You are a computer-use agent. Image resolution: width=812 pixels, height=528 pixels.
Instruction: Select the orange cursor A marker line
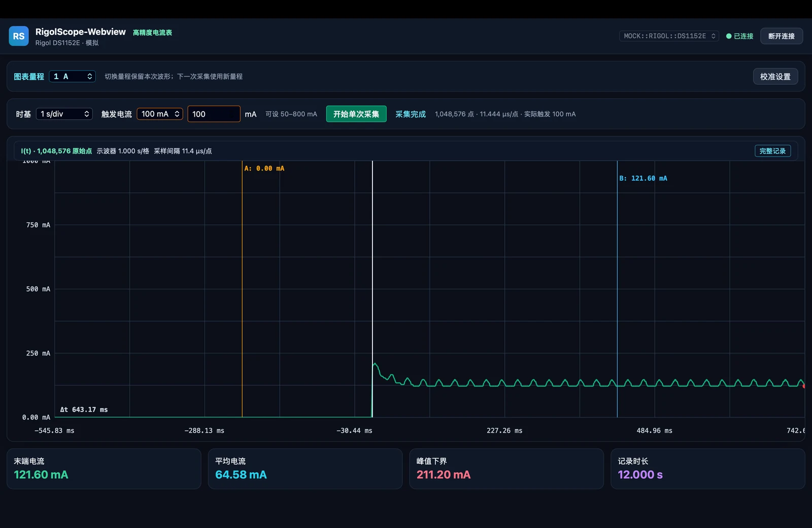coord(242,289)
